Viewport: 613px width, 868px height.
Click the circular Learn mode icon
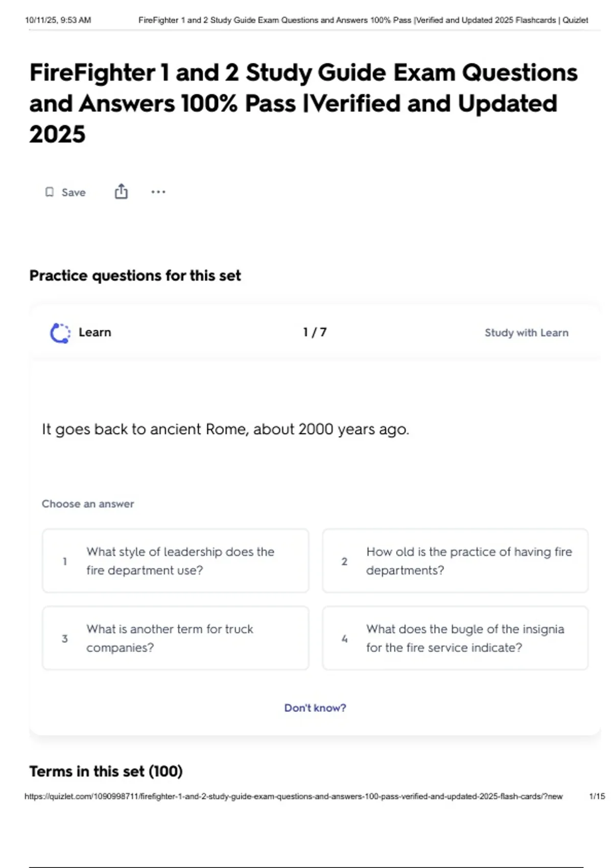[60, 333]
